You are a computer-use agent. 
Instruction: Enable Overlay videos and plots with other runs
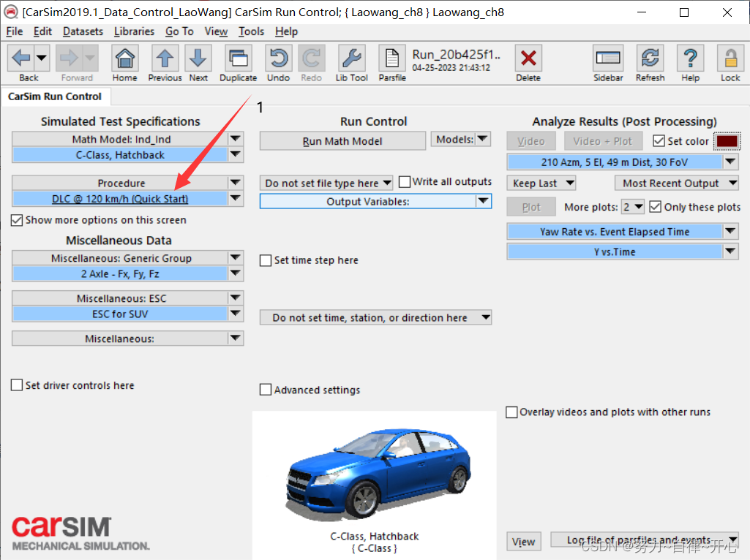click(511, 412)
